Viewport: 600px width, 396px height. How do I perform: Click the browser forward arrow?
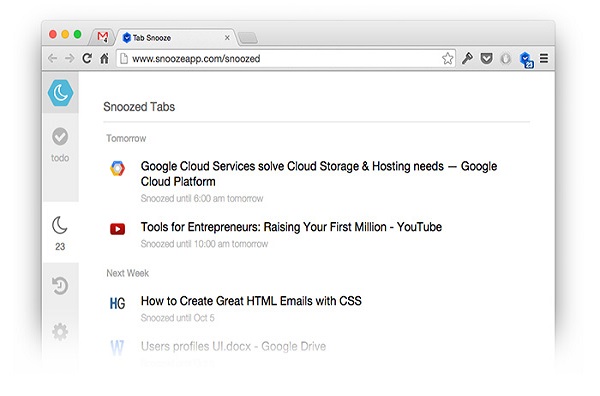pyautogui.click(x=70, y=59)
